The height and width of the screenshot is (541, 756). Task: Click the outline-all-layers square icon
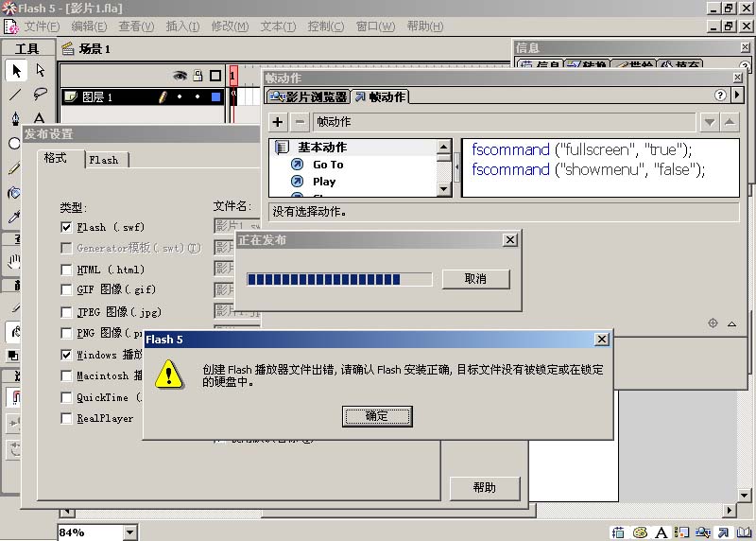[x=215, y=76]
